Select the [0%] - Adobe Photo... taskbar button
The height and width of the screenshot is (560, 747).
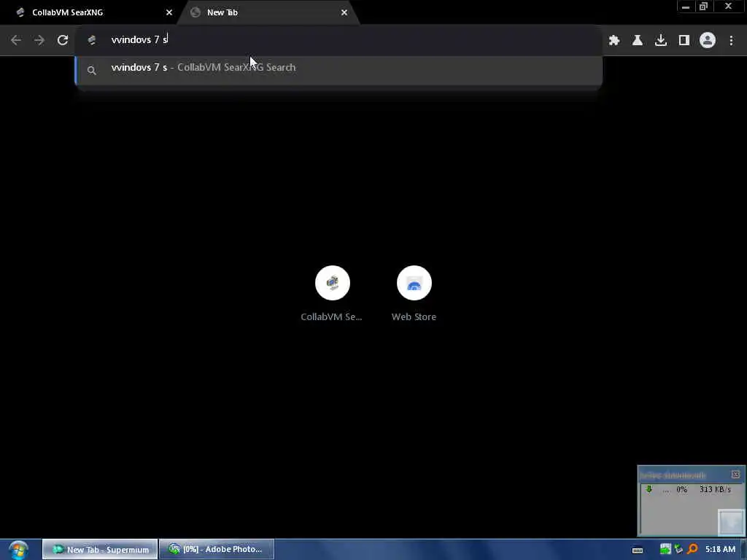(216, 550)
